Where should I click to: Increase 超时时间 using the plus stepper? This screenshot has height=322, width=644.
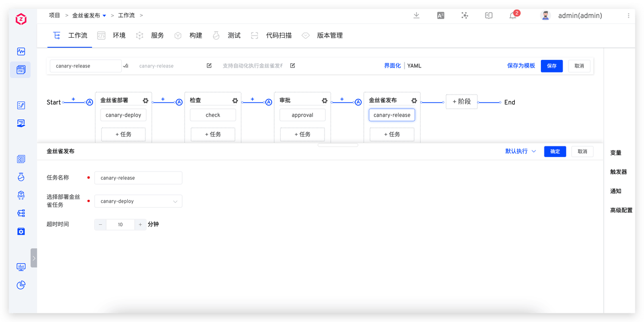coord(140,224)
